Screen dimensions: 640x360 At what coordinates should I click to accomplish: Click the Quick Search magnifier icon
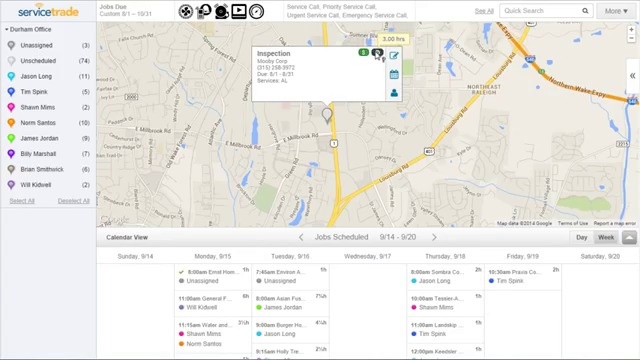point(585,11)
